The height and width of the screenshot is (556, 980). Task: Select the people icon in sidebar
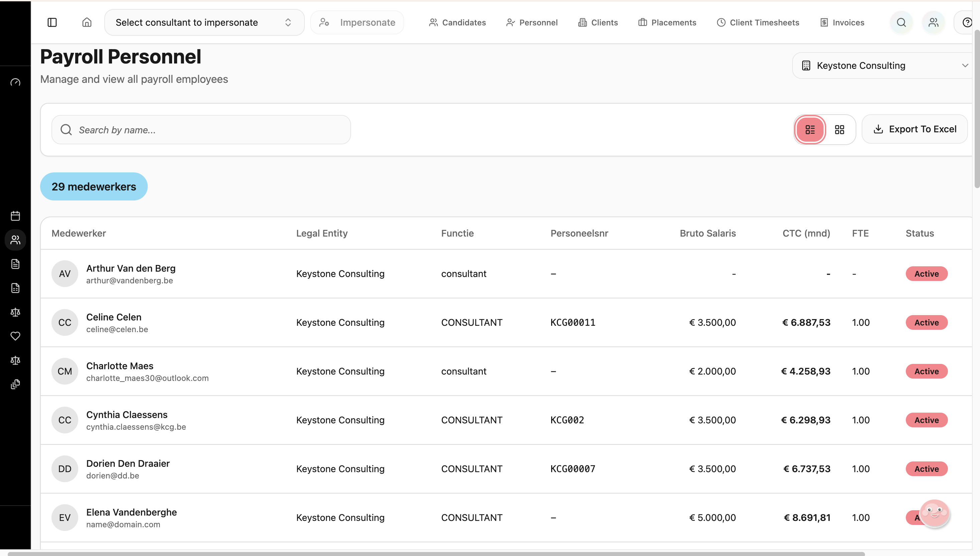click(15, 240)
